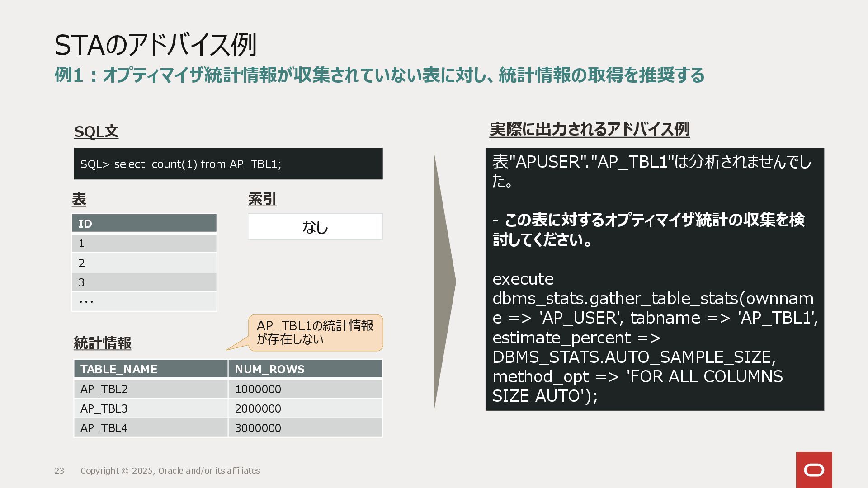Image resolution: width=868 pixels, height=488 pixels.
Task: Click the '統計情報' underlined heading
Action: click(x=102, y=343)
